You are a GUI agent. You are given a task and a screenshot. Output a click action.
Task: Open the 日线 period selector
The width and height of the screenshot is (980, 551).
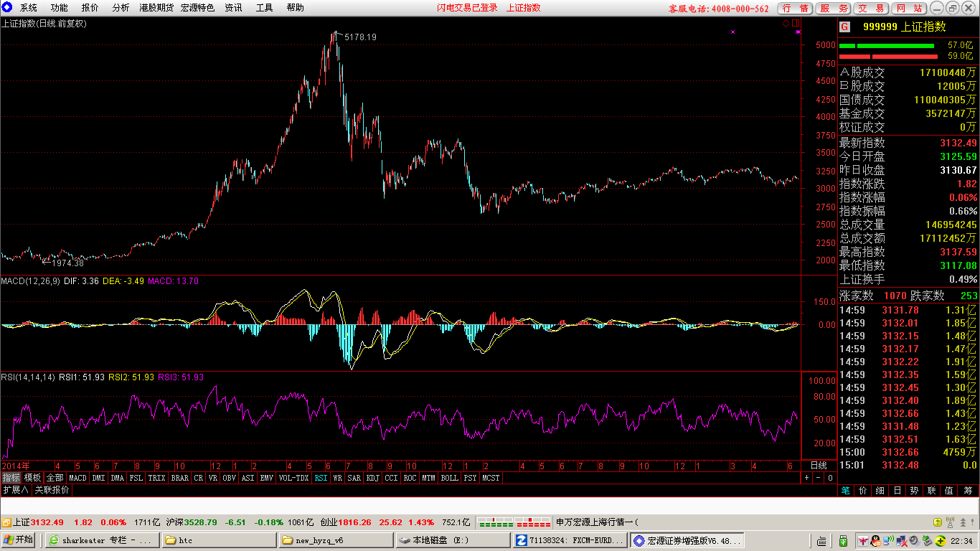[x=819, y=465]
